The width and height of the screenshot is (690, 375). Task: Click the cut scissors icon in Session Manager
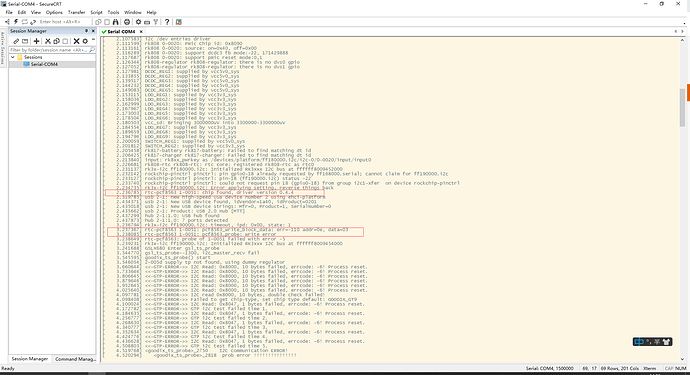coord(48,41)
